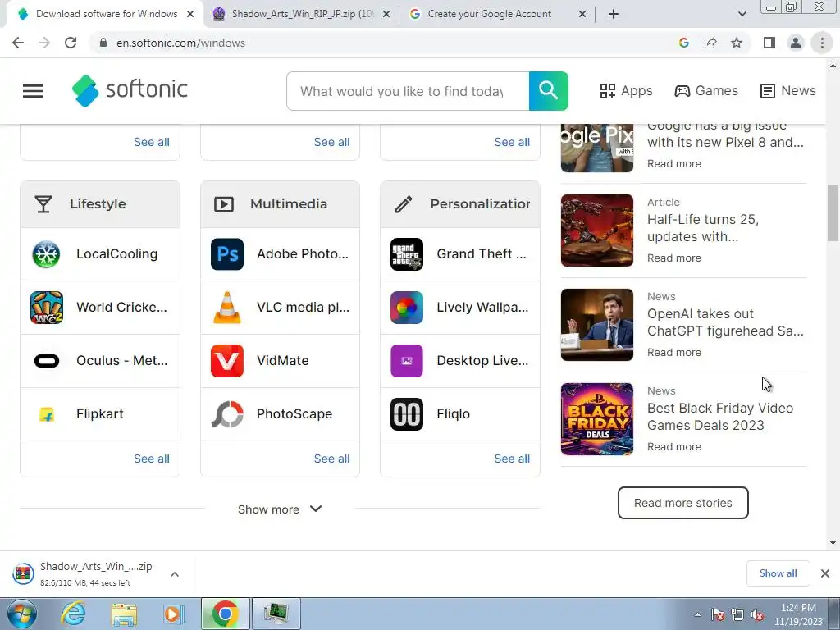Screen dimensions: 840x630
Task: Open the Apps navigation item
Action: pyautogui.click(x=626, y=91)
